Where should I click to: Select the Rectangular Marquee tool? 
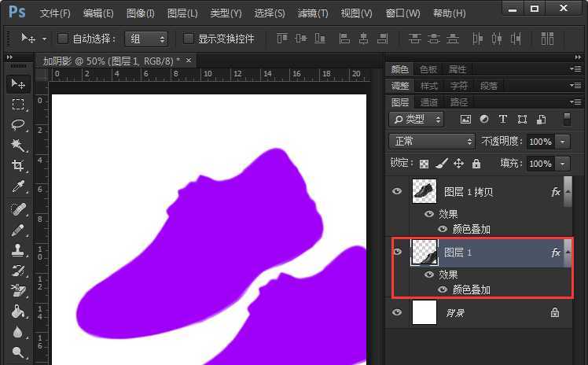tap(18, 105)
